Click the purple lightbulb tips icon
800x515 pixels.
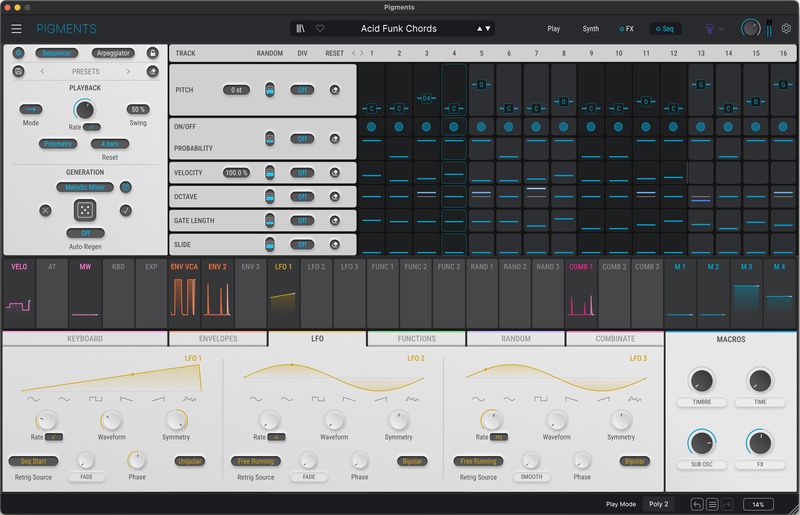pyautogui.click(x=709, y=29)
